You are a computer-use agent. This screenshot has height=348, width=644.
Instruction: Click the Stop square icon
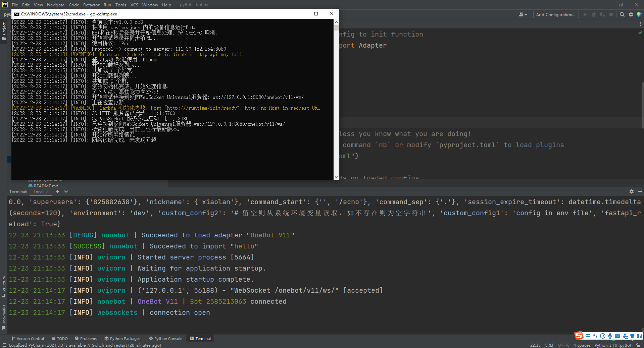(x=611, y=14)
